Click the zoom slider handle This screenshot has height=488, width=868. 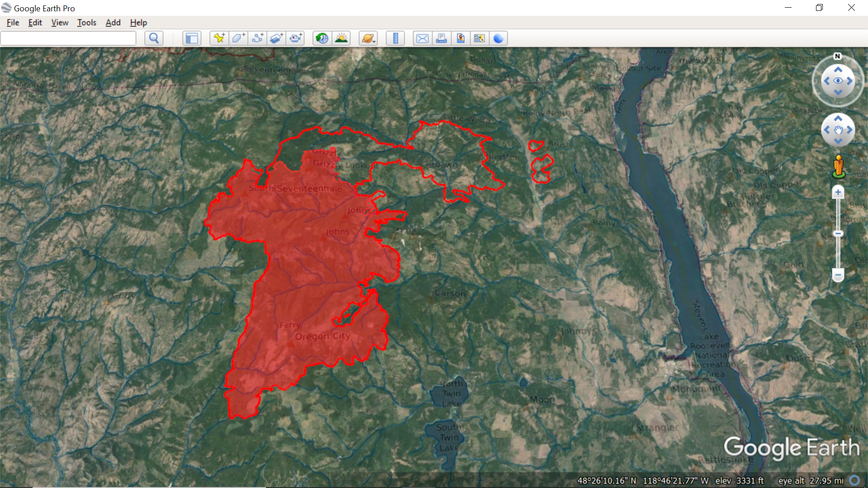(838, 234)
